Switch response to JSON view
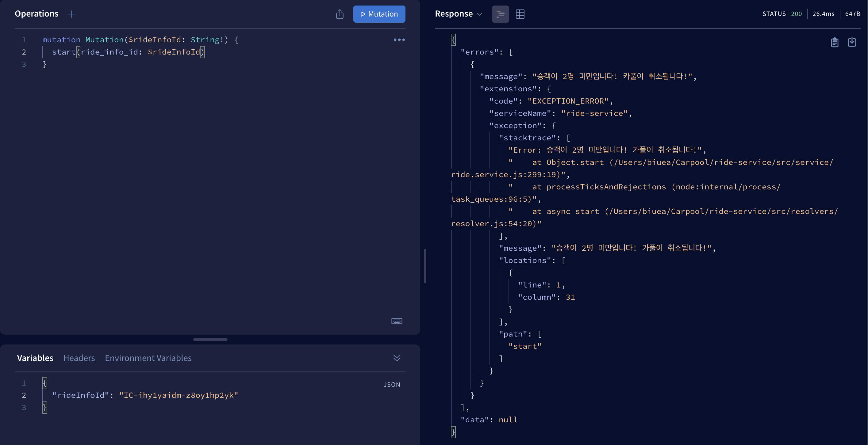The width and height of the screenshot is (868, 445). [x=500, y=14]
